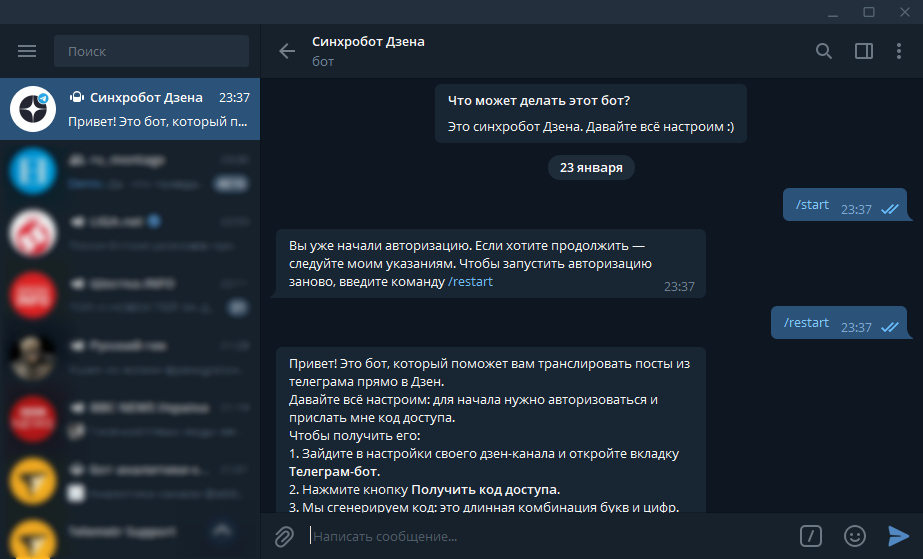The image size is (923, 559).
Task: Open the emoji picker smiley
Action: pyautogui.click(x=855, y=536)
